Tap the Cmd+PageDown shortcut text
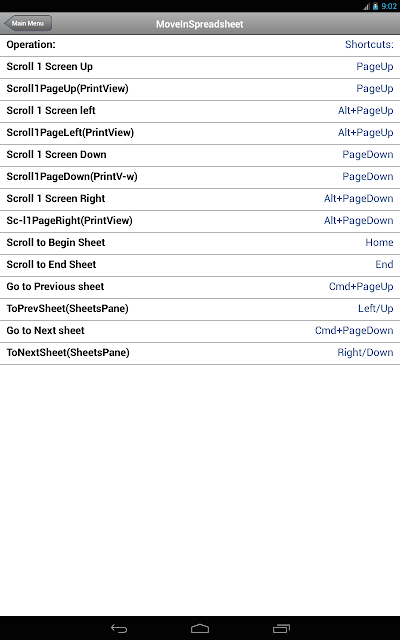 click(354, 331)
